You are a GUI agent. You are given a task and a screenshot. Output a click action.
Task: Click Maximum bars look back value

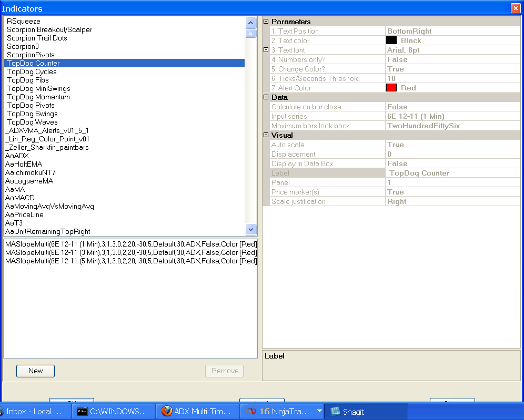pos(453,126)
